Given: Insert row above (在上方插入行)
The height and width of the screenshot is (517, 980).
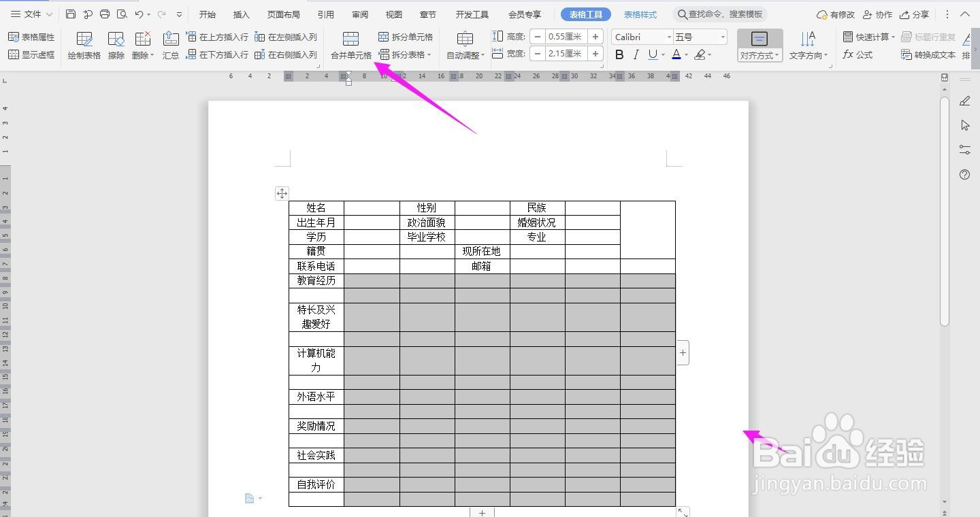Looking at the screenshot, I should tap(218, 37).
